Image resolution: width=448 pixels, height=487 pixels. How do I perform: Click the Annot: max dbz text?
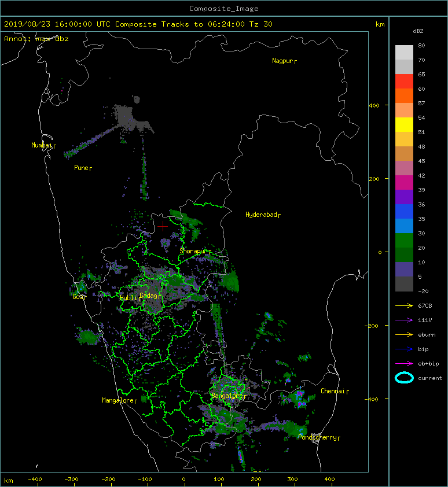36,39
